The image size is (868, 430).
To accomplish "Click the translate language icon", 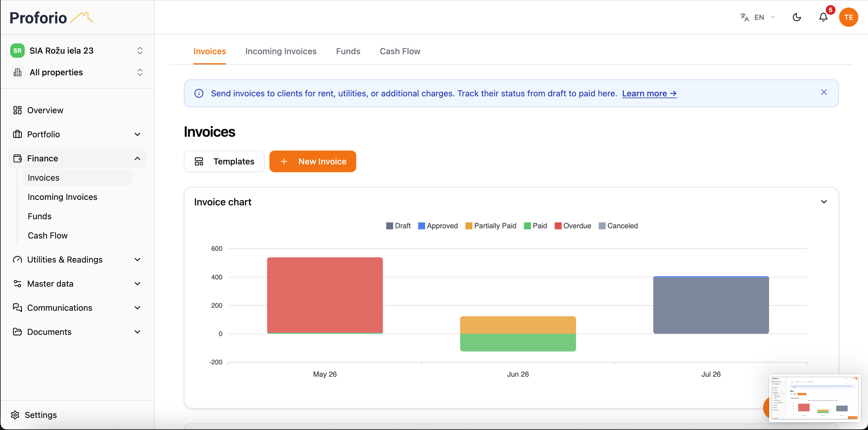I will tap(744, 17).
